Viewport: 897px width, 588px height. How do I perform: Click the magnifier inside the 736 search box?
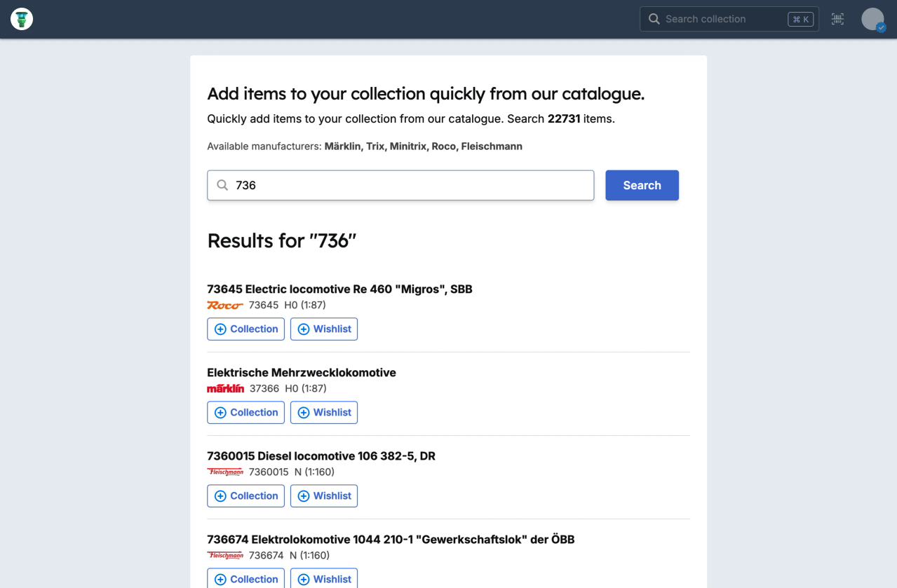pos(222,185)
